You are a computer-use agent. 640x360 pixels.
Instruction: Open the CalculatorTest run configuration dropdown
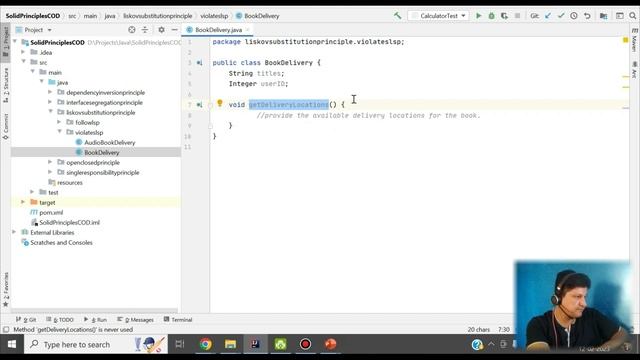pos(438,16)
